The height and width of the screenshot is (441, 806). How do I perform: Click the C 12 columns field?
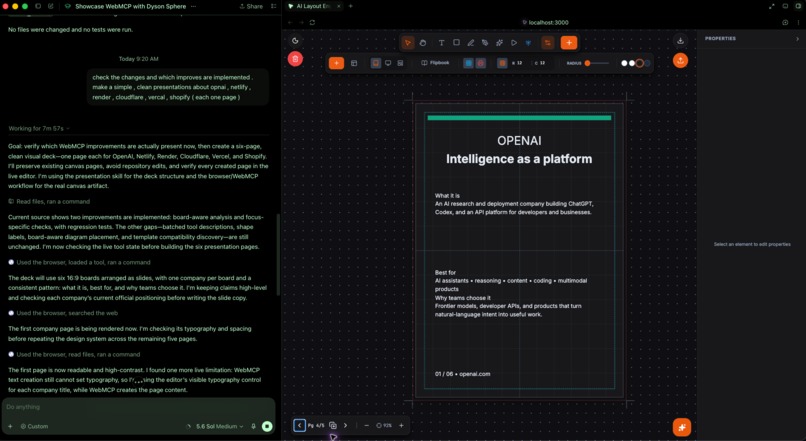pyautogui.click(x=540, y=63)
